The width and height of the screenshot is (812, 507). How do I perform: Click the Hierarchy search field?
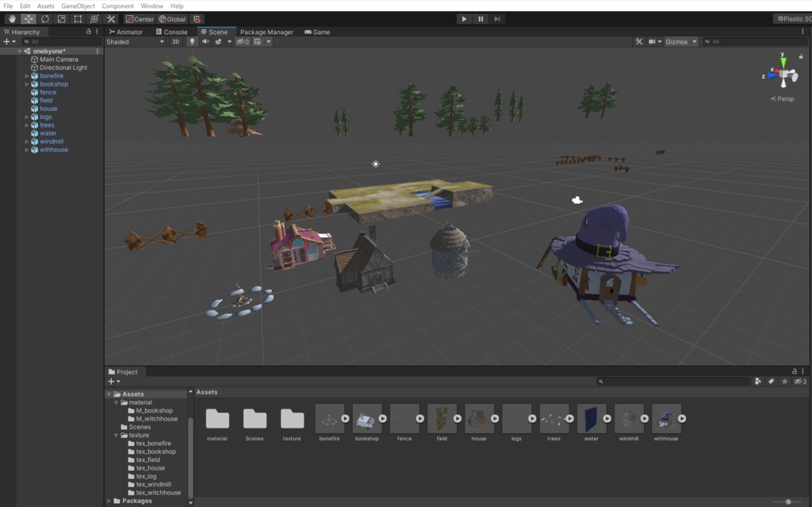coord(60,41)
